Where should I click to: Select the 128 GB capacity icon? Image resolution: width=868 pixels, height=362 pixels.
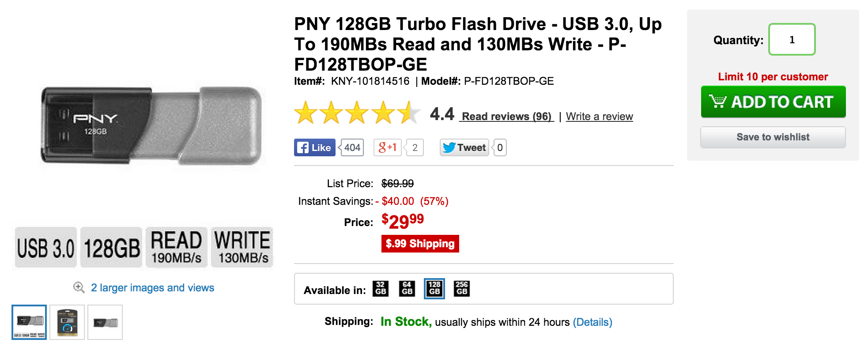click(x=434, y=289)
